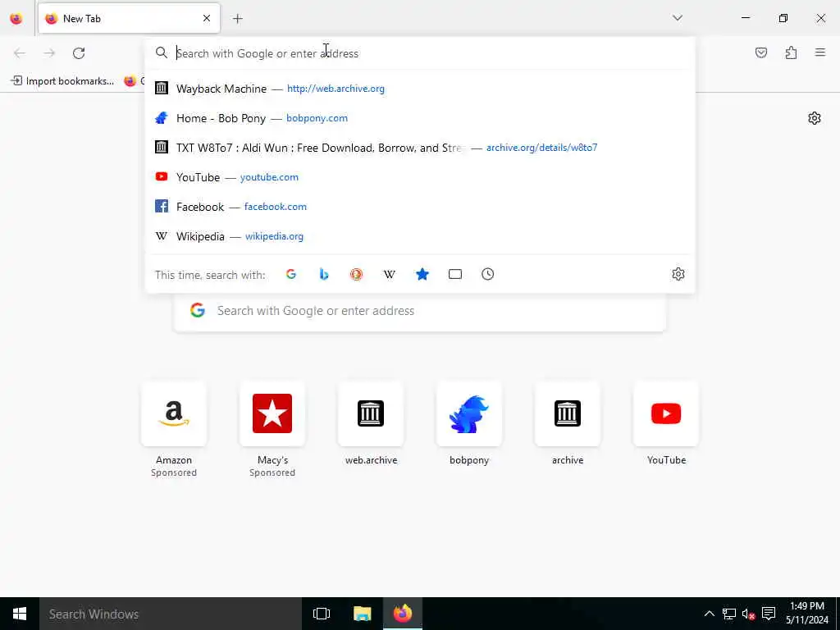
Task: Personalize new tab with gear icon
Action: (x=815, y=118)
